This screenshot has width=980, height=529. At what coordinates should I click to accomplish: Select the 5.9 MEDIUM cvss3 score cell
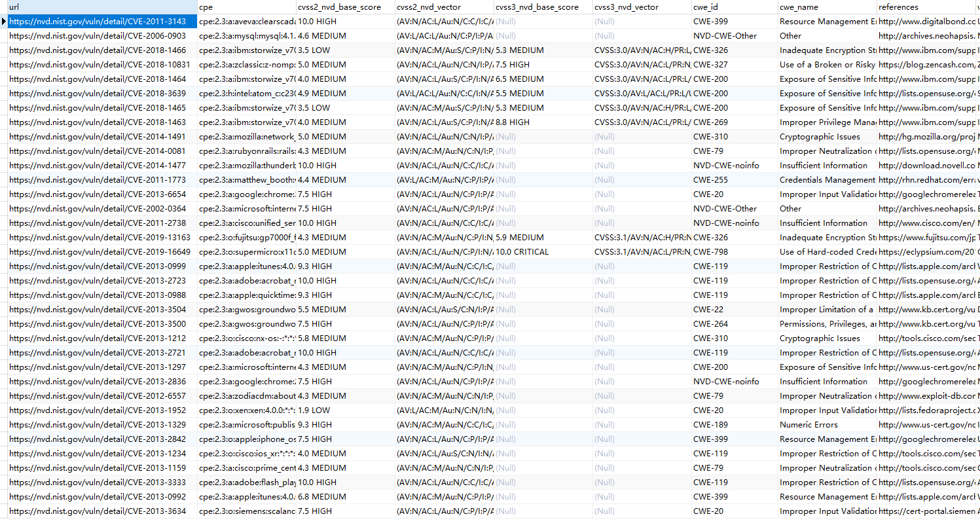point(543,238)
